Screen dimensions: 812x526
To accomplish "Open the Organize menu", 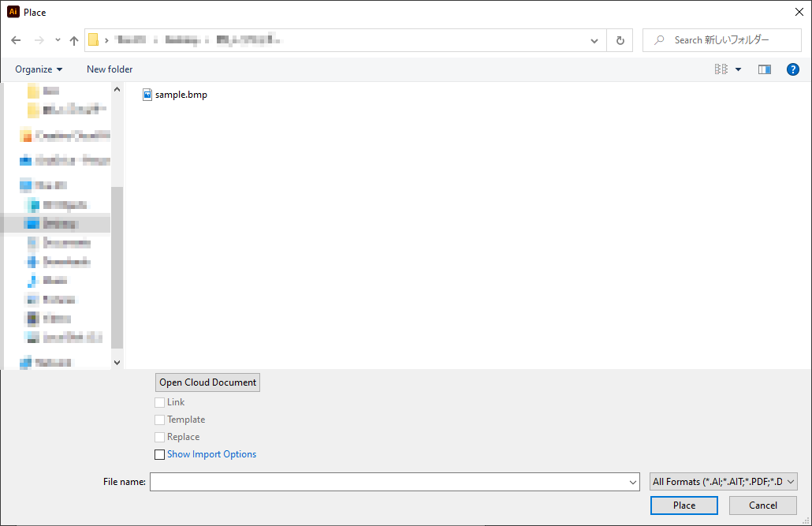I will coord(39,69).
